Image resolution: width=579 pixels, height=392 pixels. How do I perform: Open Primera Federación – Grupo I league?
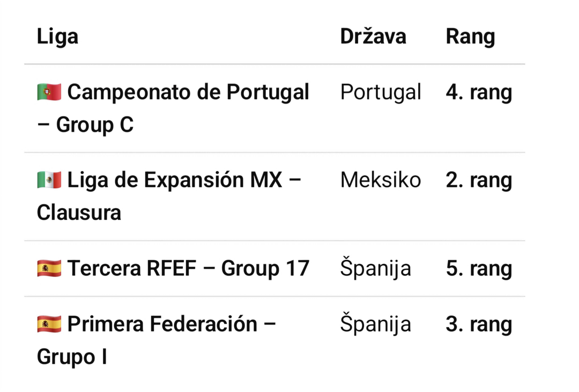(156, 340)
